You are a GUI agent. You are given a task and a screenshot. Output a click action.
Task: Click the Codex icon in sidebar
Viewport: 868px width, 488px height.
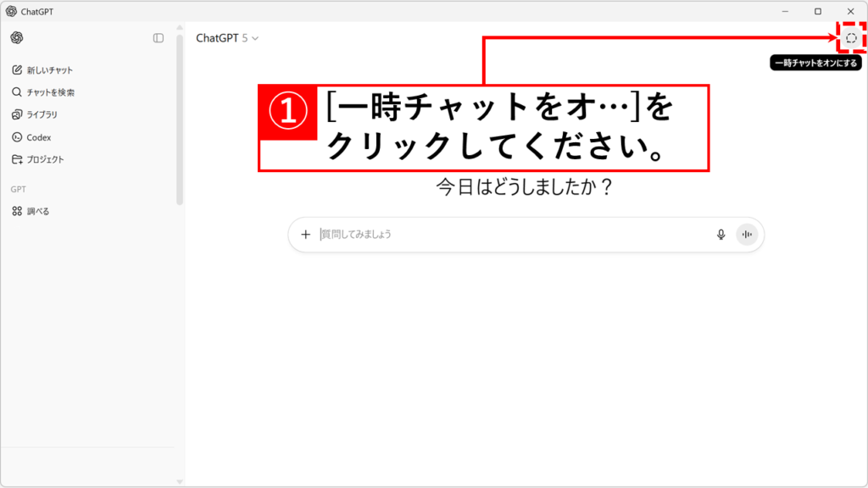click(17, 137)
